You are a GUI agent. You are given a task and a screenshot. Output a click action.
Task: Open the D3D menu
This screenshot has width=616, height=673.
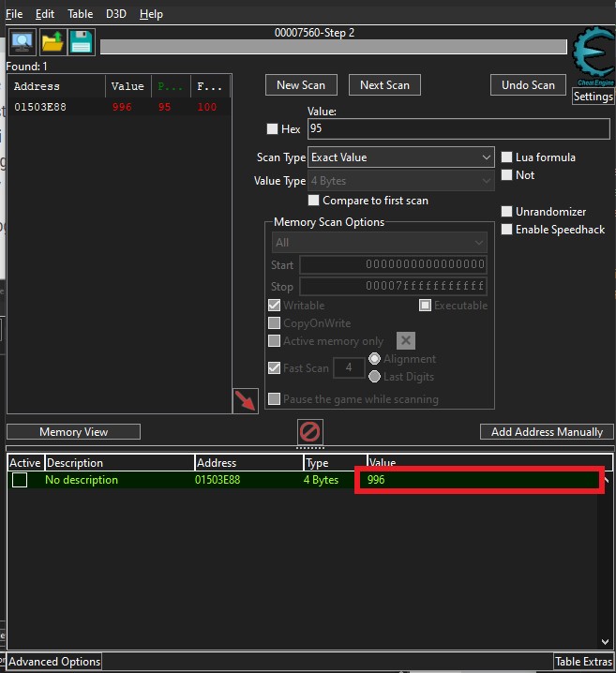115,14
